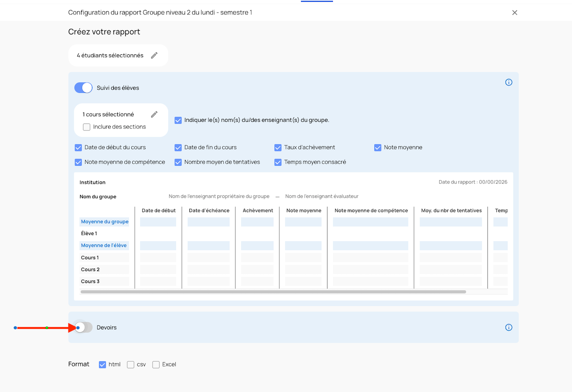Uncheck Temps moyen consacré checkbox
Screen dimensions: 572x392
(x=278, y=162)
